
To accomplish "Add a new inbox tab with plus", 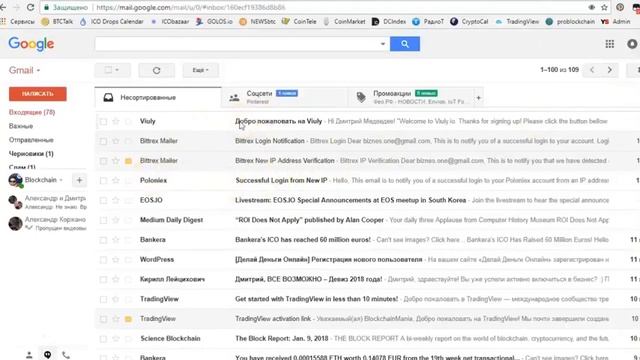I will pos(478,98).
